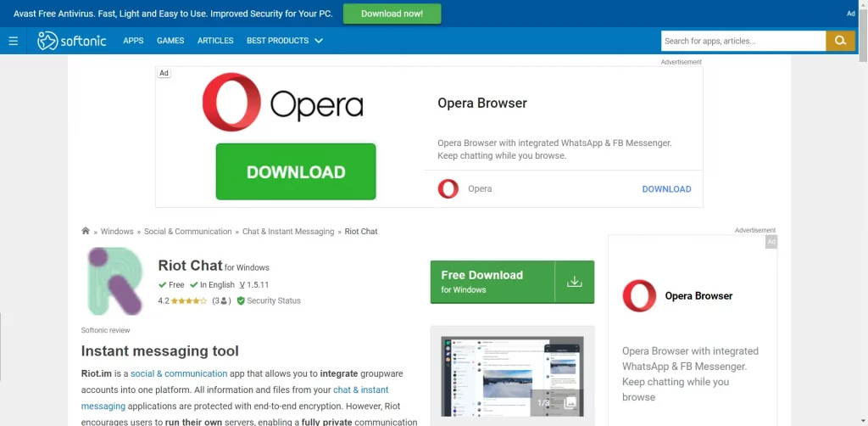Screen dimensions: 868x426
Task: Click the Opera Browser ad headline
Action: (x=482, y=103)
